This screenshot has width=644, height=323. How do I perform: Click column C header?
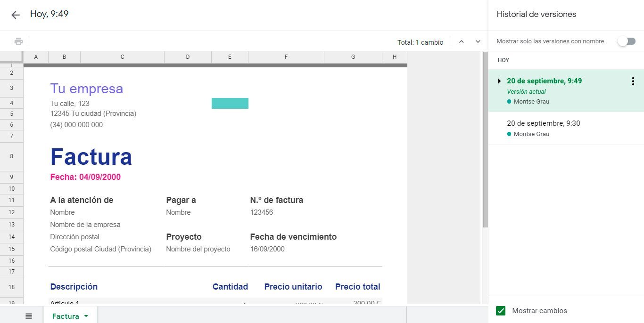122,57
